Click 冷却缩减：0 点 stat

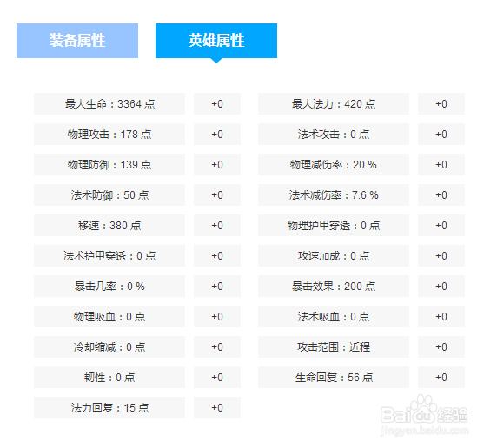109,347
